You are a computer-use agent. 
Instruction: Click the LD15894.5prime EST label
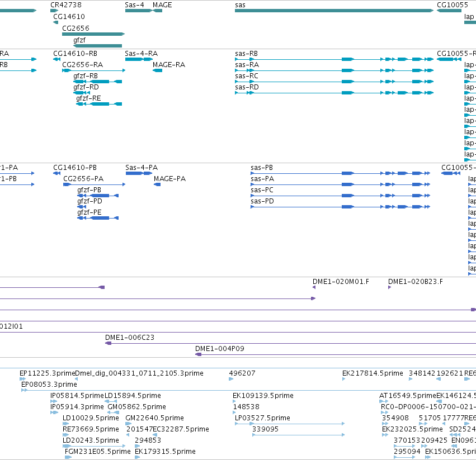click(x=133, y=396)
